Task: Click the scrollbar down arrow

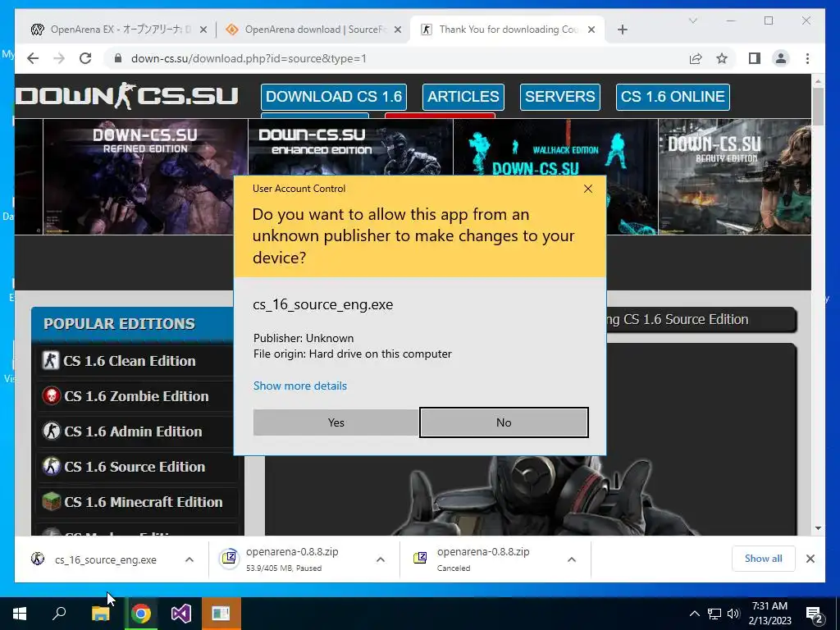Action: coord(818,528)
